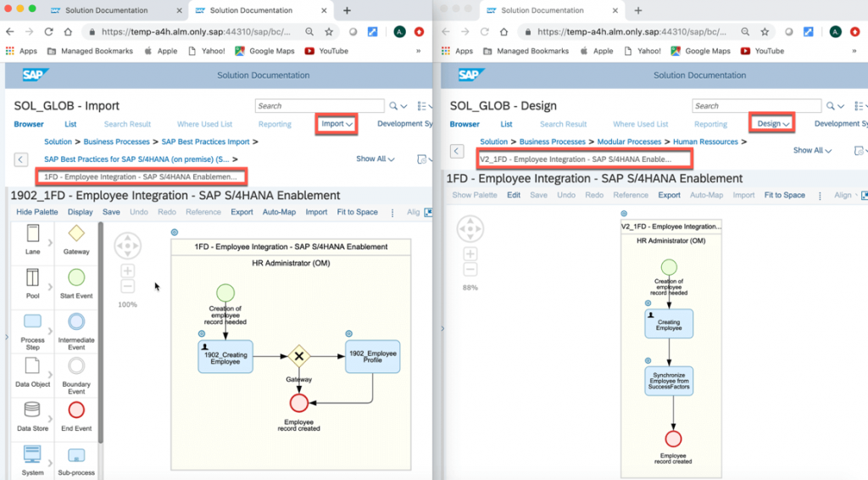Click Search field in Import window
The height and width of the screenshot is (480, 868).
320,106
